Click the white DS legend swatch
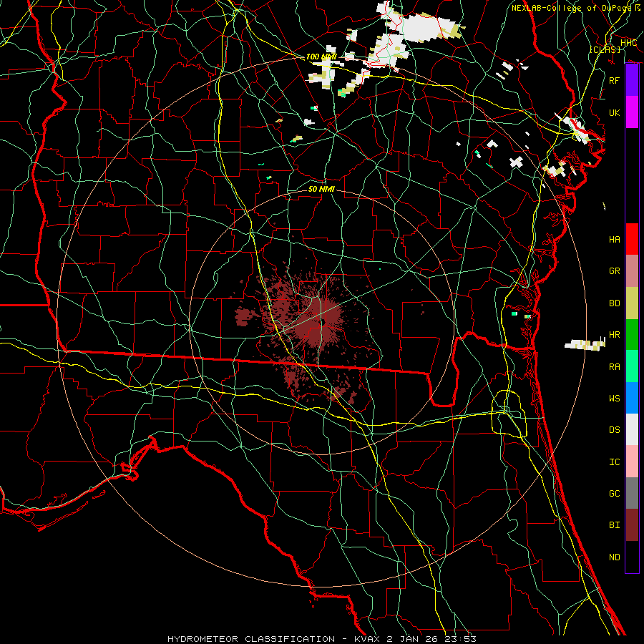This screenshot has height=644, width=644. [x=632, y=429]
